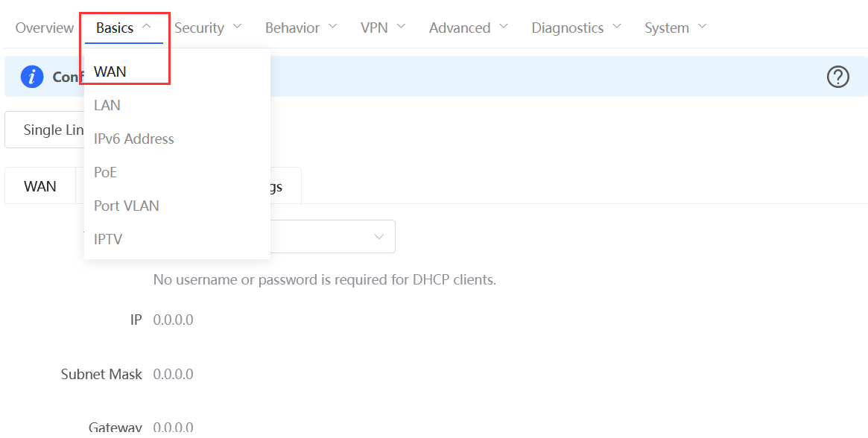Go to IPTV settings entry
Image resolution: width=868 pixels, height=438 pixels.
point(108,240)
